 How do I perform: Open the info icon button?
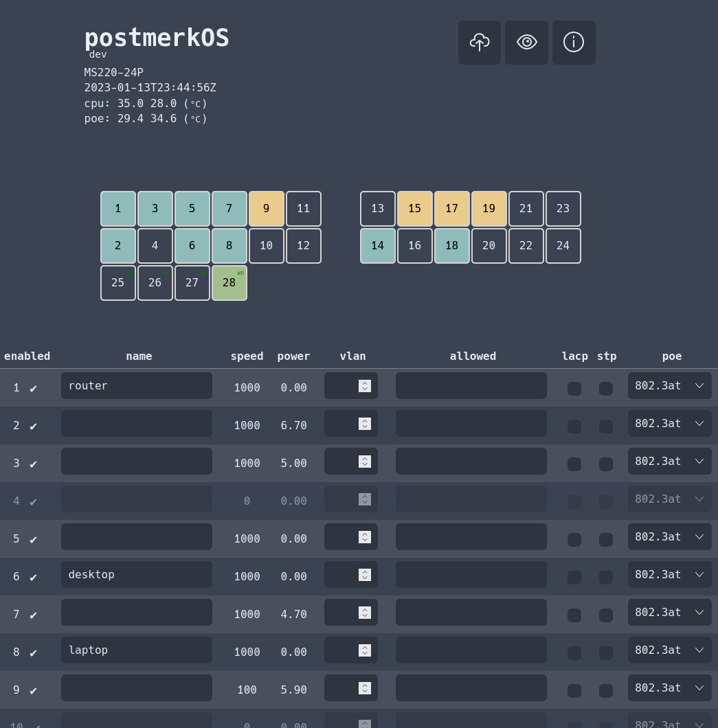[574, 43]
